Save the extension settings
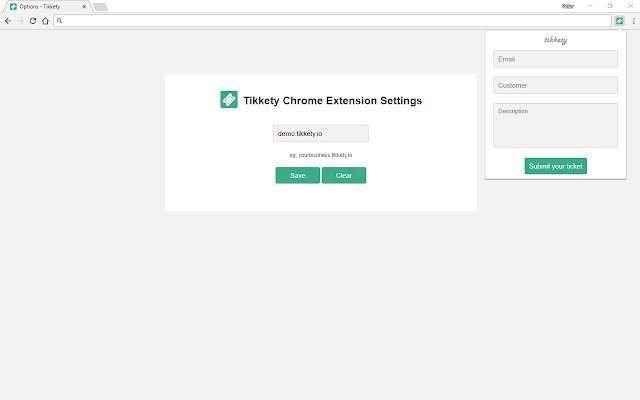The width and height of the screenshot is (640, 400). [298, 176]
